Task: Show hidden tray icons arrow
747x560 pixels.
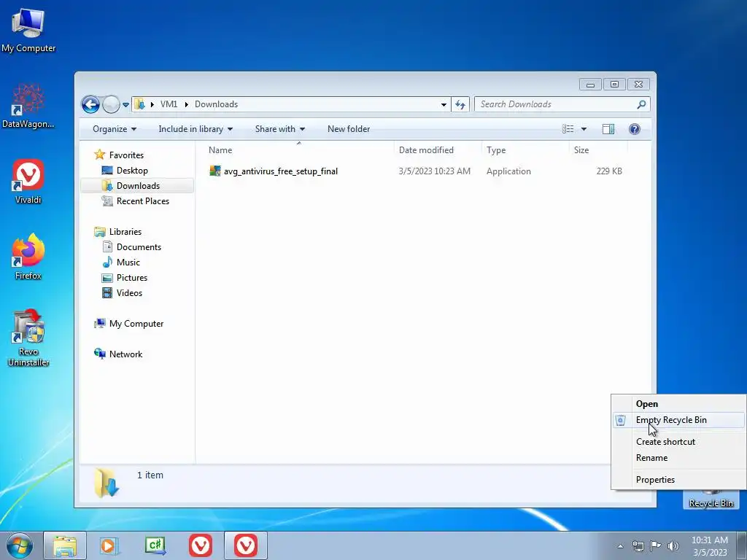Action: [620, 546]
